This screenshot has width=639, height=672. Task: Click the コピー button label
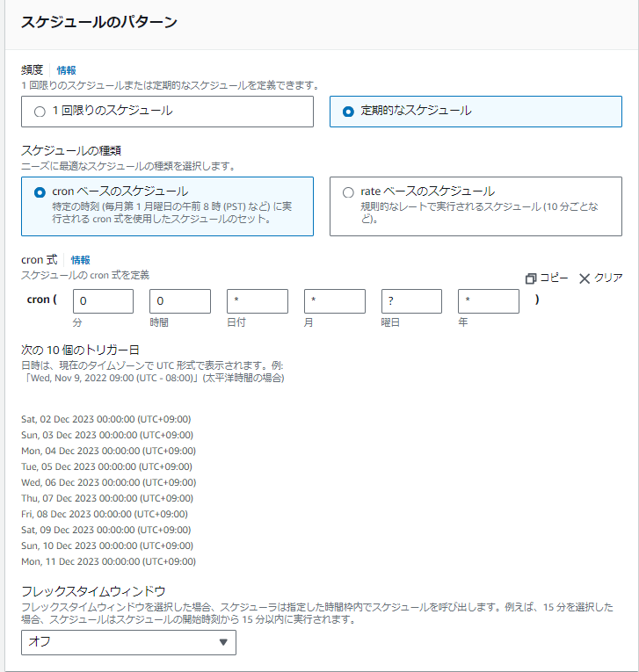click(x=554, y=278)
